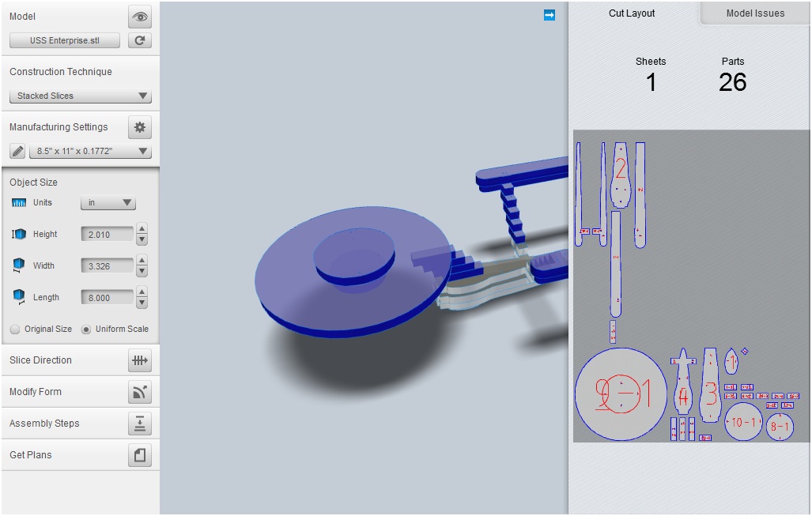812x516 pixels.
Task: Open Manufacturing Settings gear icon
Action: pos(140,127)
